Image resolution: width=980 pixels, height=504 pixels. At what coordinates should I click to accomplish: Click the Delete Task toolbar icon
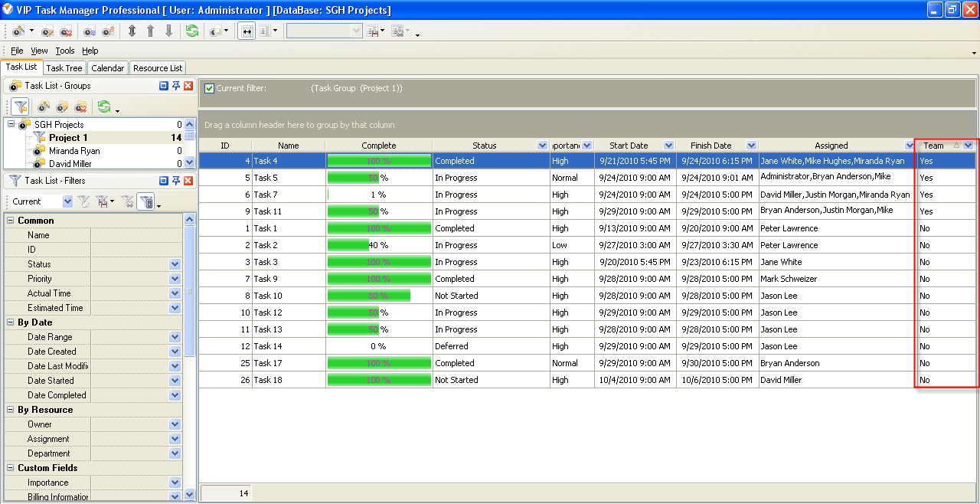[x=66, y=31]
